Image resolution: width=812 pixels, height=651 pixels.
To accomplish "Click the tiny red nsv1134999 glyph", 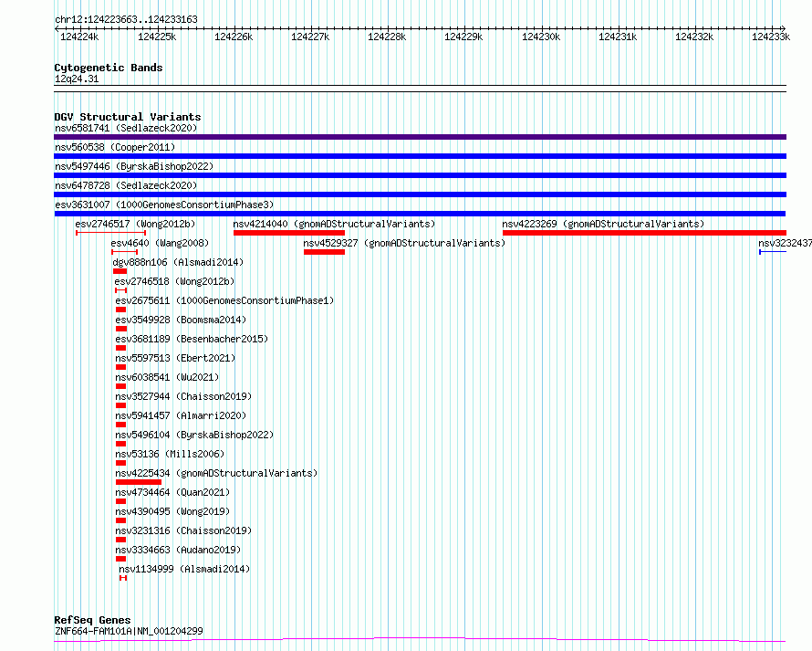I will 123,578.
